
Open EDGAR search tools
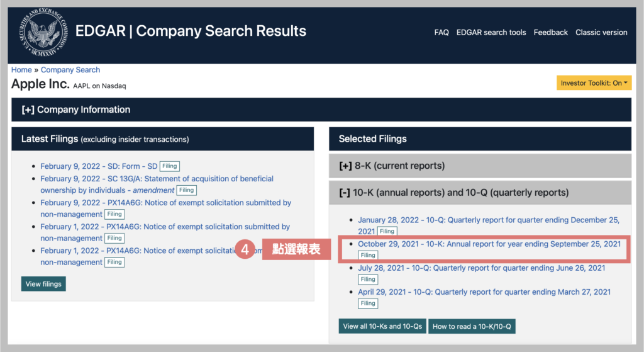click(x=491, y=33)
